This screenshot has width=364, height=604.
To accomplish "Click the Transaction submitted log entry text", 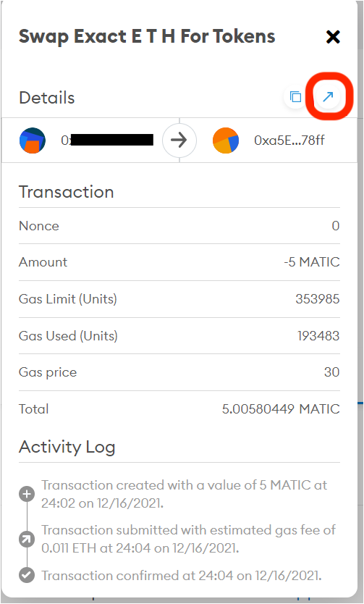I will [188, 539].
